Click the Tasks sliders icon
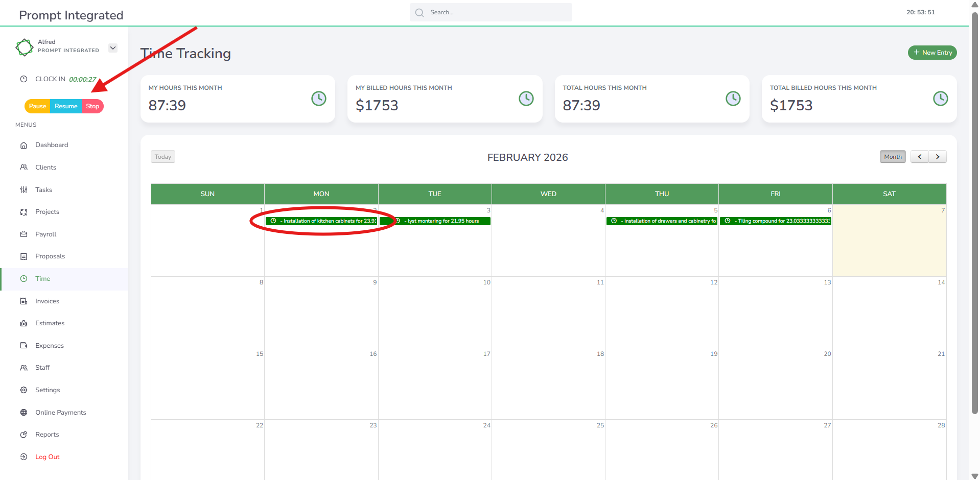The width and height of the screenshot is (980, 480). click(x=24, y=190)
